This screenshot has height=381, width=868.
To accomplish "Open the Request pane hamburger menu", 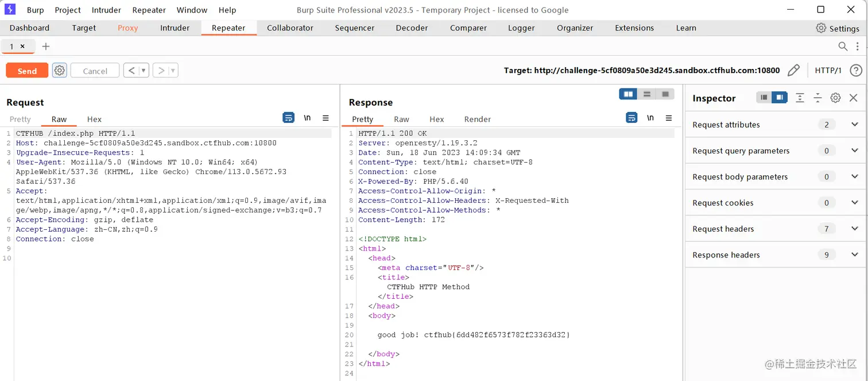I will (325, 118).
